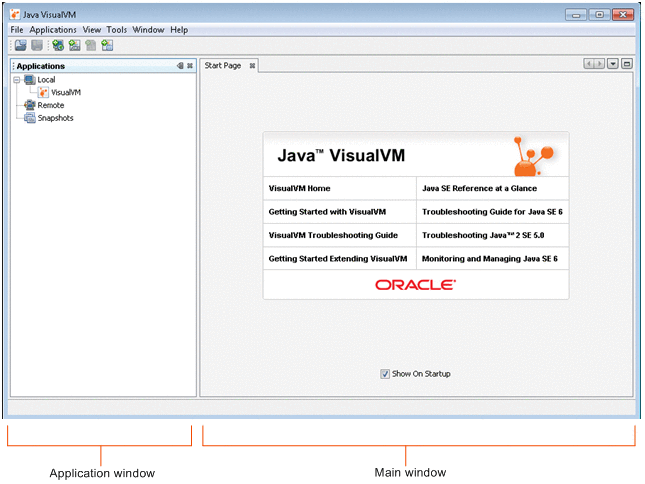Switch to the Start Page tab

[x=222, y=66]
